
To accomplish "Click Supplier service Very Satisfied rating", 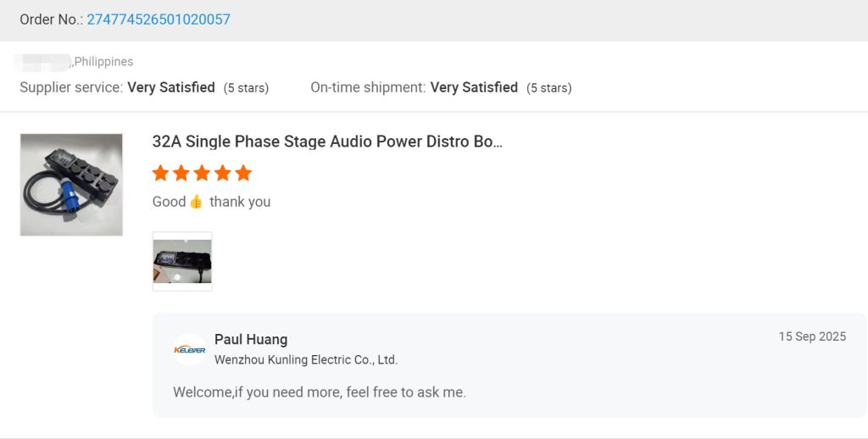I will (x=170, y=87).
